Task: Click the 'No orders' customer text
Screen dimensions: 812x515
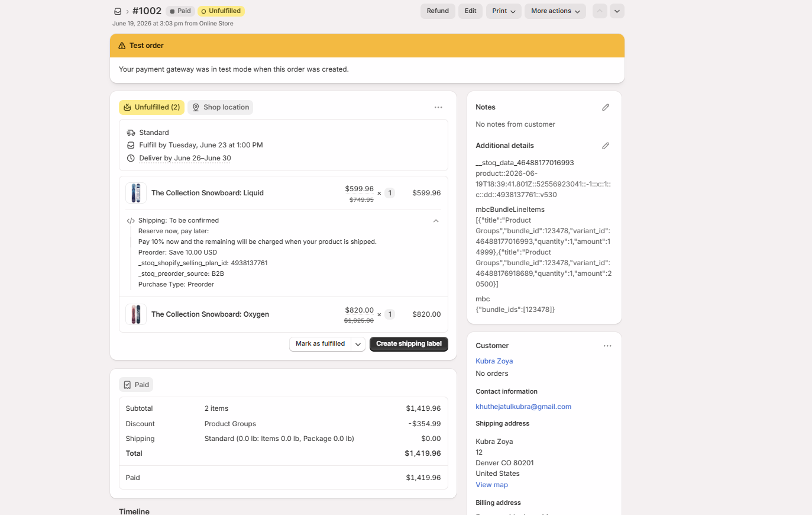Action: pyautogui.click(x=492, y=374)
